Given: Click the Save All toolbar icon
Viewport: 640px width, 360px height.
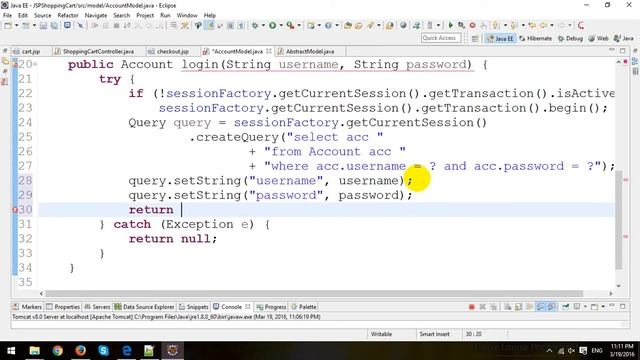Looking at the screenshot, I should click(x=54, y=26).
